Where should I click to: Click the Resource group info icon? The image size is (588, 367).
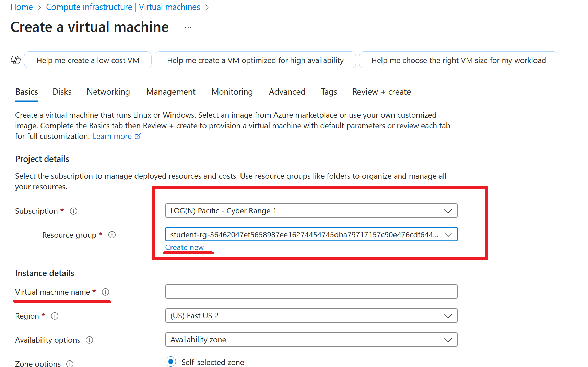coord(112,235)
